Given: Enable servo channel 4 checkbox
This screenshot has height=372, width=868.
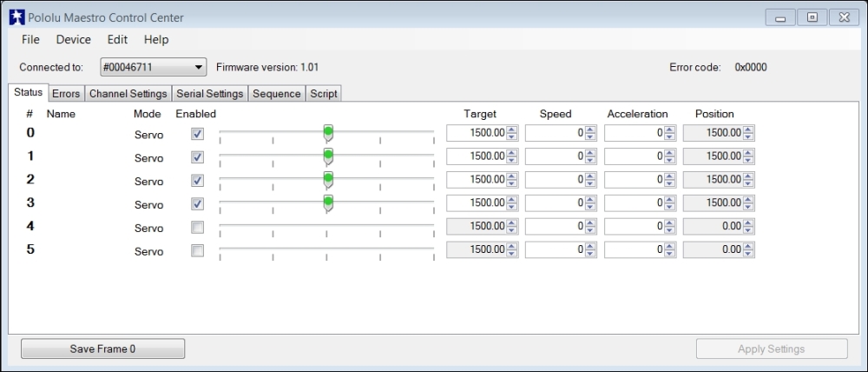Looking at the screenshot, I should [x=197, y=227].
